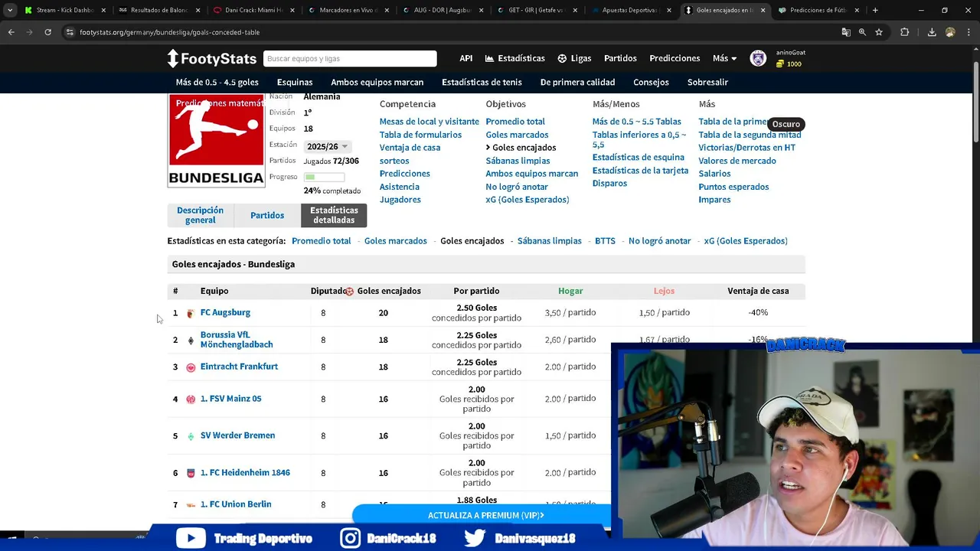Open the 2025/26 season dropdown

coord(327,146)
